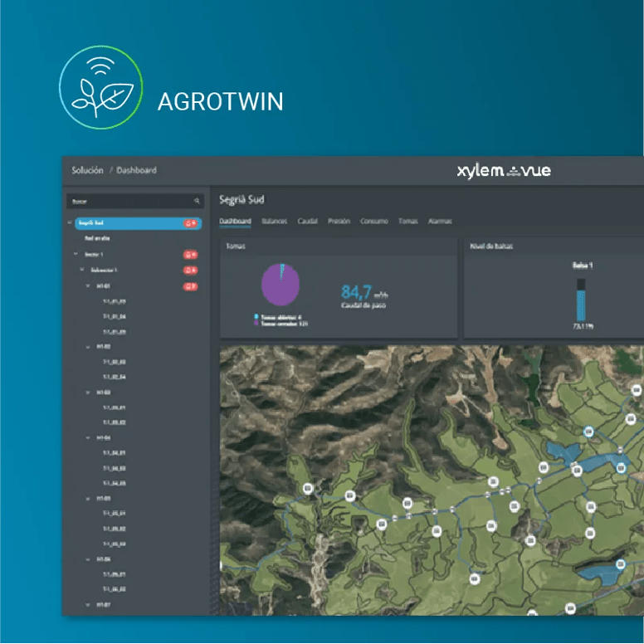Click the Nivel de balsas panel title
Viewport: 644px width, 644px height.
[x=491, y=246]
